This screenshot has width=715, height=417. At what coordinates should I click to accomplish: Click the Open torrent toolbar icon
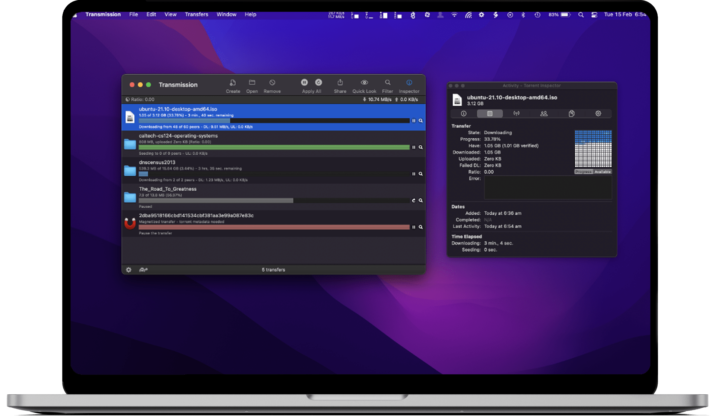[x=252, y=83]
